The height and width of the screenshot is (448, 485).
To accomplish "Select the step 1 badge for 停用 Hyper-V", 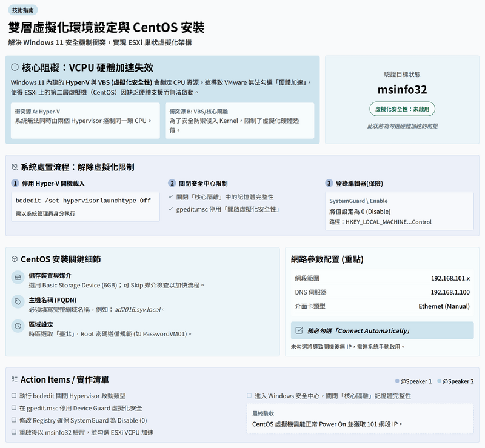I will [15, 183].
